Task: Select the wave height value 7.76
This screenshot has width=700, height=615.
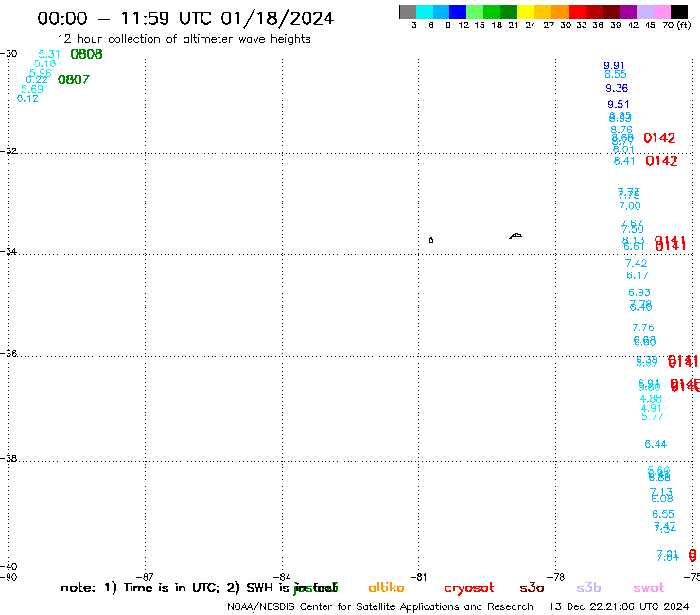Action: [x=643, y=327]
